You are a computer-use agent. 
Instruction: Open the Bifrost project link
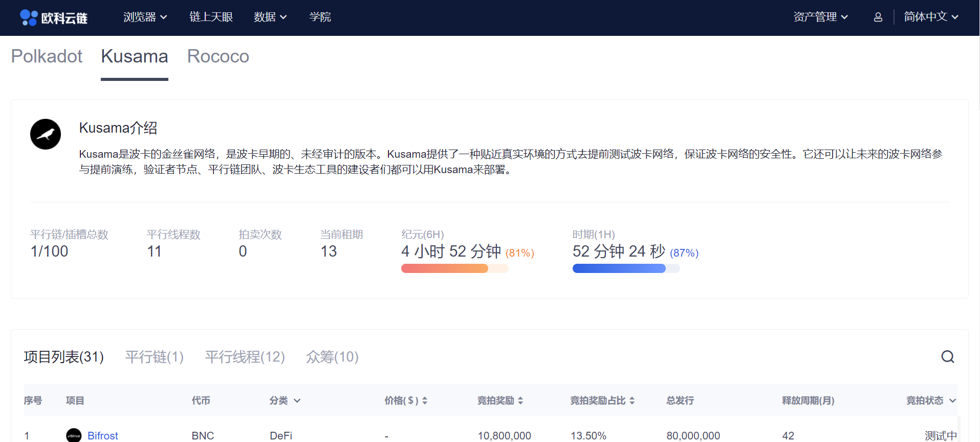pos(103,435)
